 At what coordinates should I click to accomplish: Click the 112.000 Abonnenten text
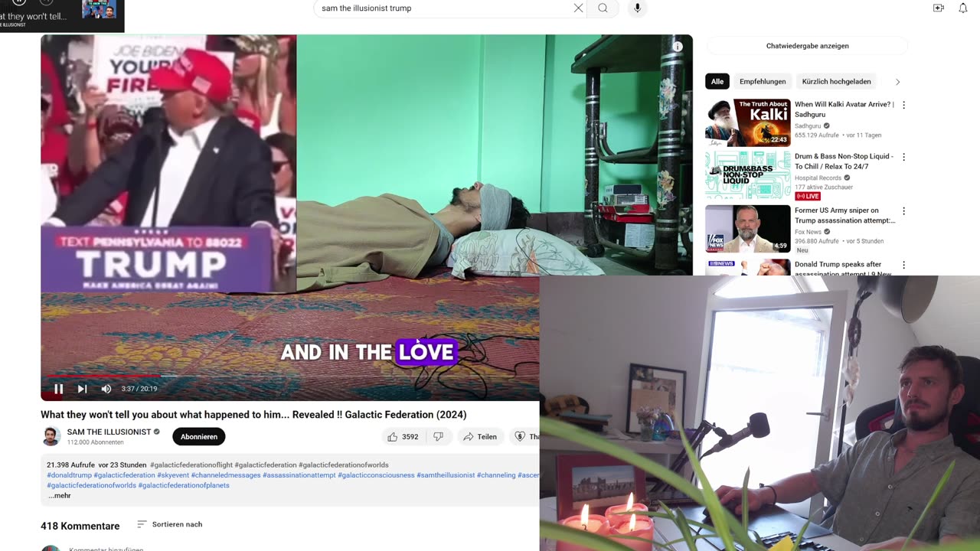point(96,442)
